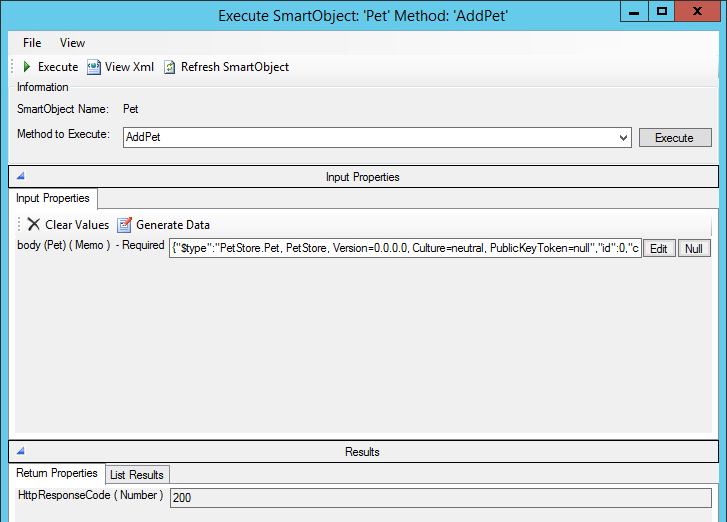Image resolution: width=727 pixels, height=522 pixels.
Task: Select the Input Properties tab
Action: coord(52,198)
